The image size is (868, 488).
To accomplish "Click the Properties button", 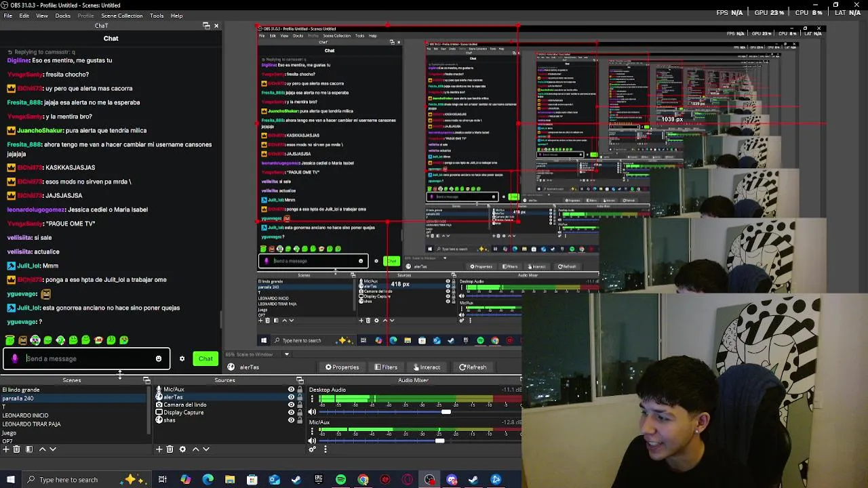I will [x=342, y=367].
